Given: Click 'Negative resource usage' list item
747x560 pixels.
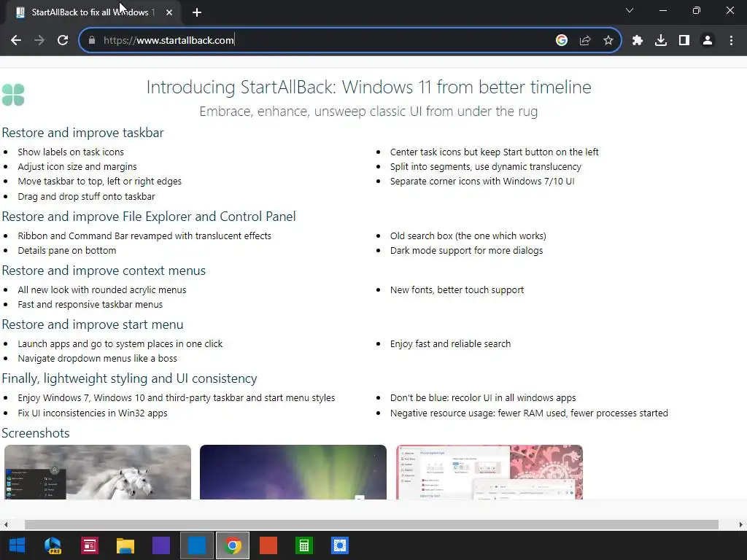Looking at the screenshot, I should pos(529,413).
